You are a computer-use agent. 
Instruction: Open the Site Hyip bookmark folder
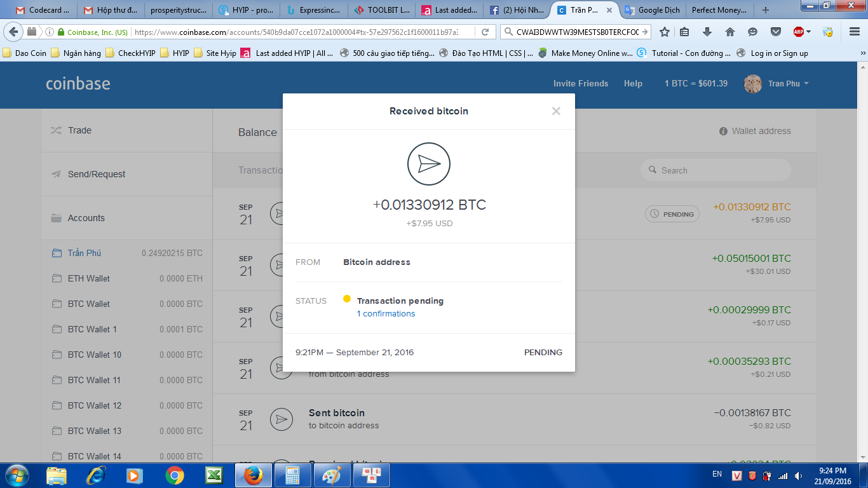[215, 53]
